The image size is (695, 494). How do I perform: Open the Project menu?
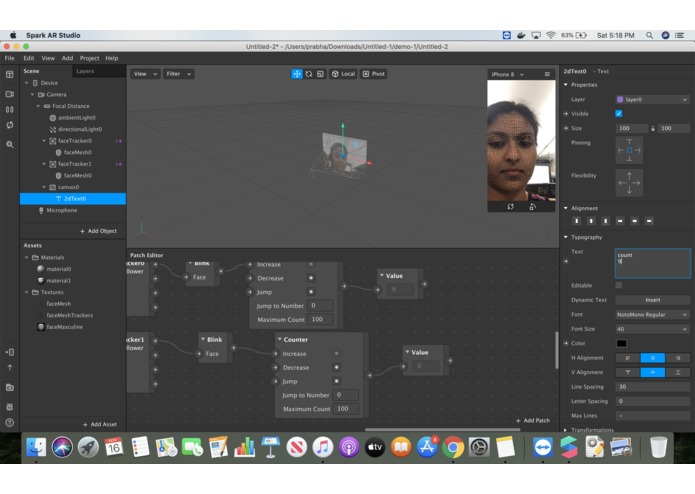tap(90, 58)
